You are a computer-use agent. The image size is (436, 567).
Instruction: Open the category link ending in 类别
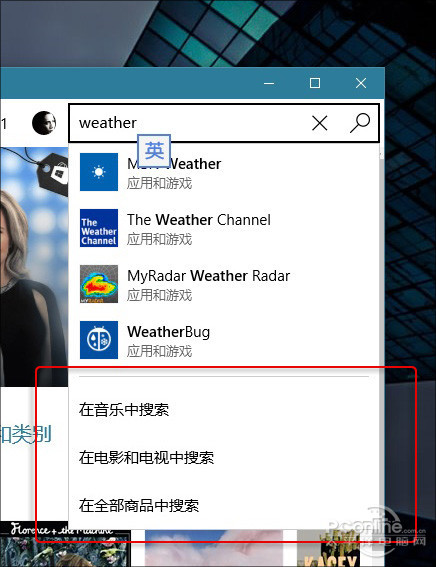click(26, 434)
